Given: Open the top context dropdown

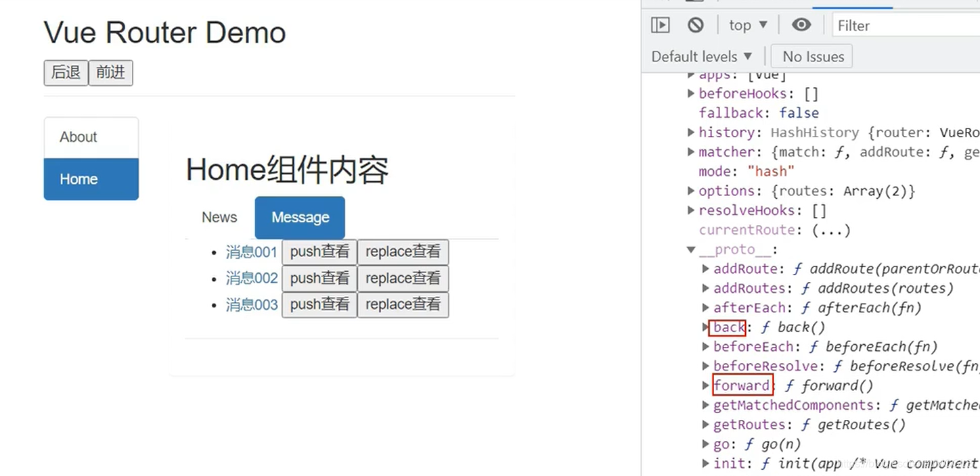Looking at the screenshot, I should point(748,25).
